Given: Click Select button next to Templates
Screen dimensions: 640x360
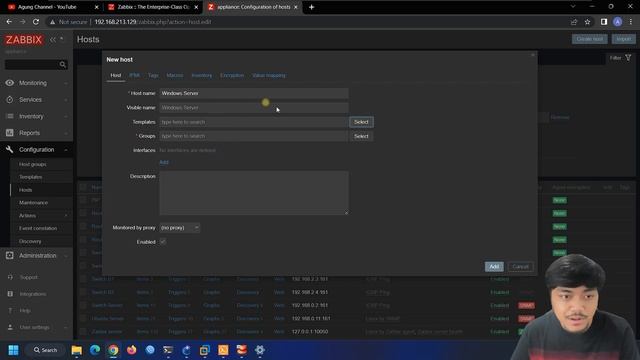Looking at the screenshot, I should click(x=361, y=122).
